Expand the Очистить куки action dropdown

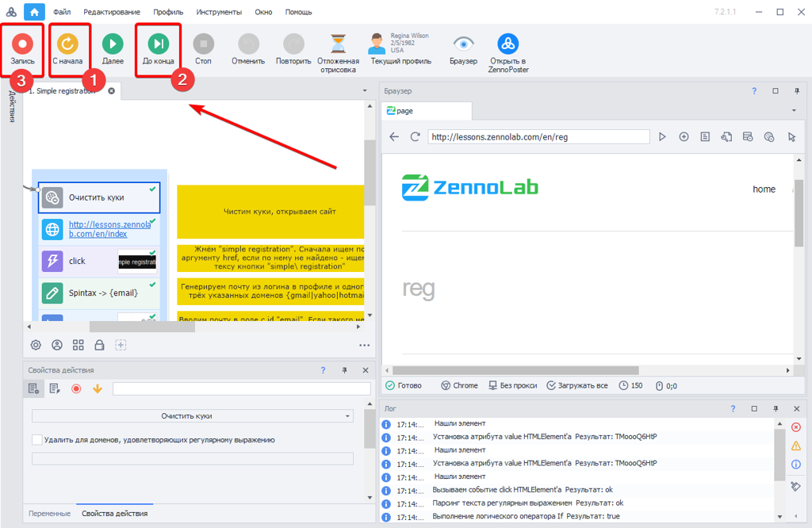point(348,415)
